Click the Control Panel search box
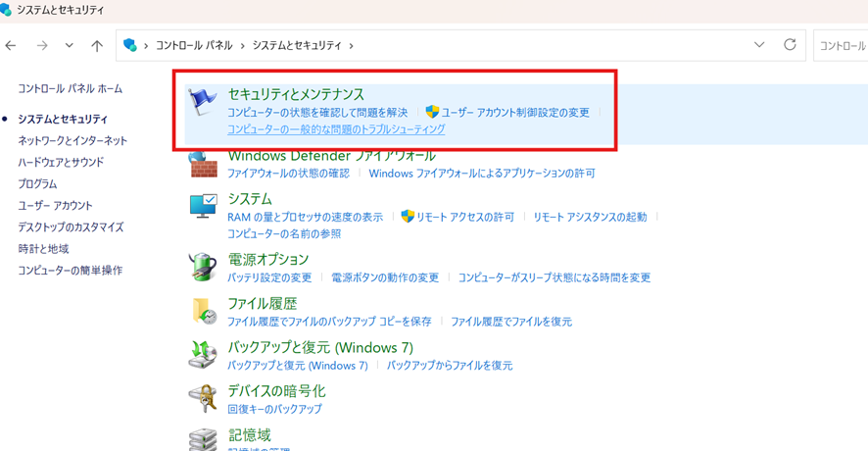 841,45
